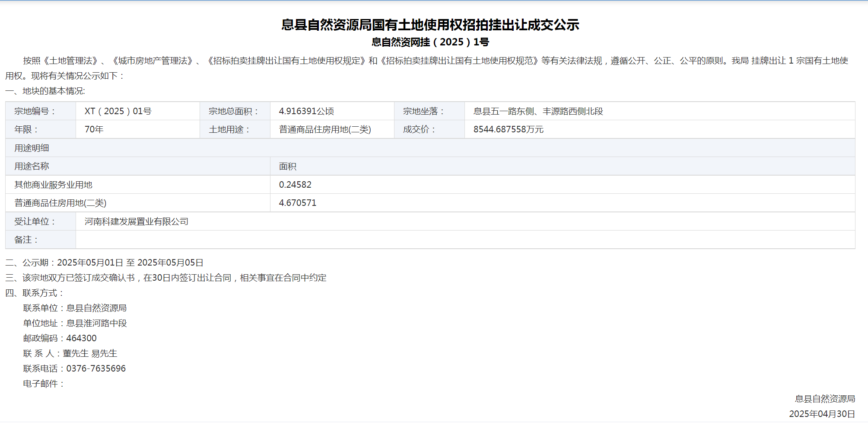Select contact persons 董先生 易先生
This screenshot has width=868, height=423.
[90, 353]
